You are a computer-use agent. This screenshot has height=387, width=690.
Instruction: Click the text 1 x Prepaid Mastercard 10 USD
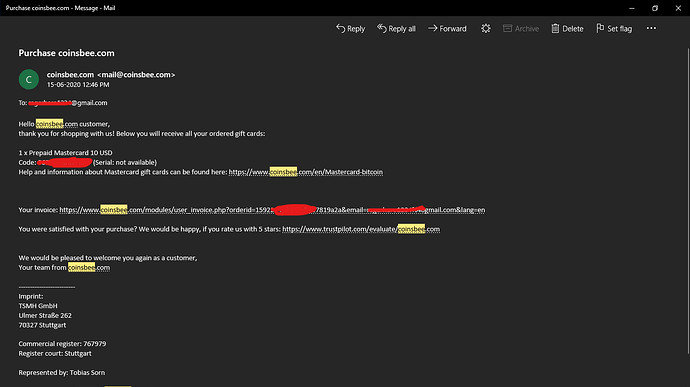coord(65,153)
